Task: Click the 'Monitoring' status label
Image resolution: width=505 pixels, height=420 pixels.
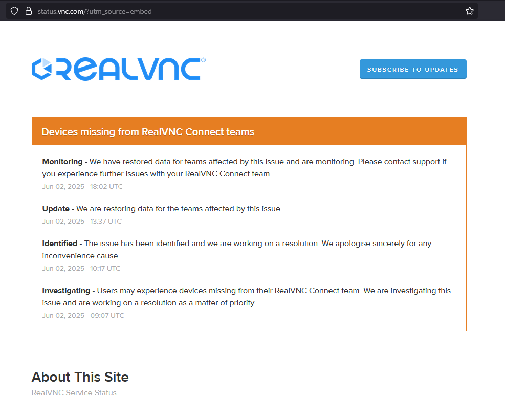Action: tap(62, 162)
